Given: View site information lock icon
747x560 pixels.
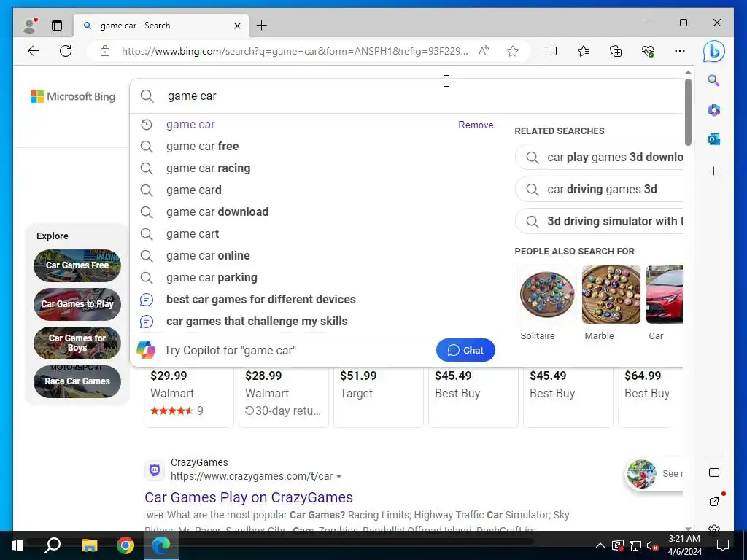Looking at the screenshot, I should [105, 51].
